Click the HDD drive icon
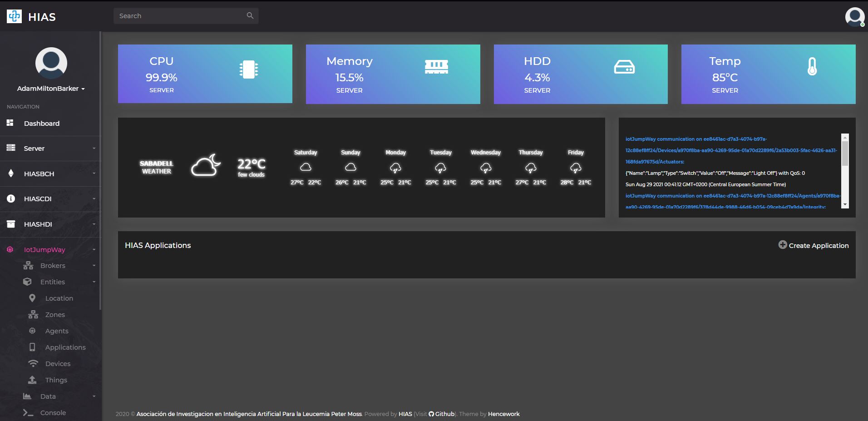 (624, 67)
